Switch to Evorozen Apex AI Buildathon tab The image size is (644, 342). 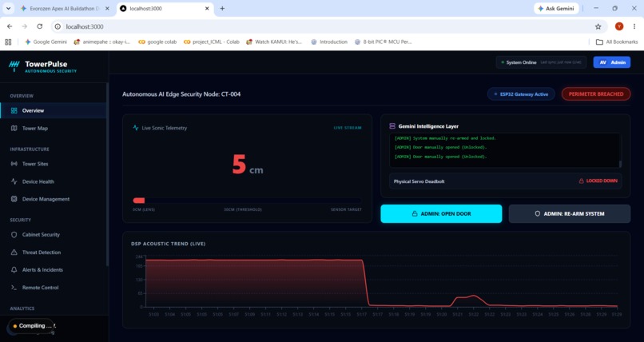click(x=65, y=8)
